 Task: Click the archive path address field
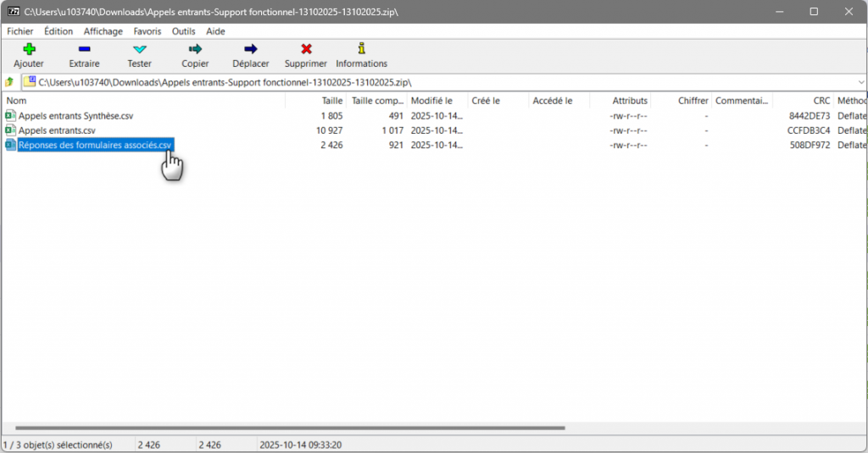tap(424, 82)
